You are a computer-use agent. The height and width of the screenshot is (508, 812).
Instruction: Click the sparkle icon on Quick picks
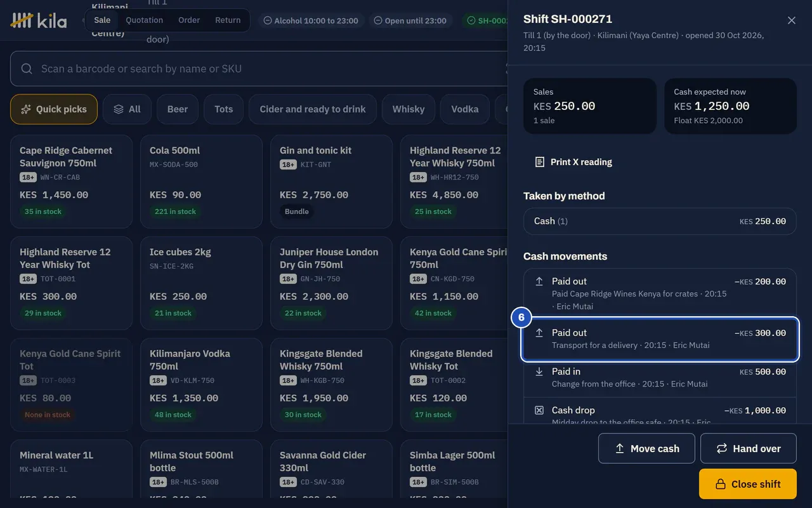[26, 109]
